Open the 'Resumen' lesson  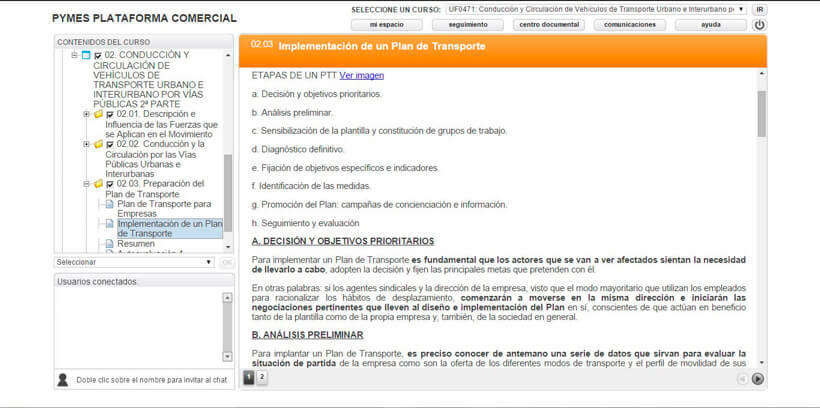(136, 244)
